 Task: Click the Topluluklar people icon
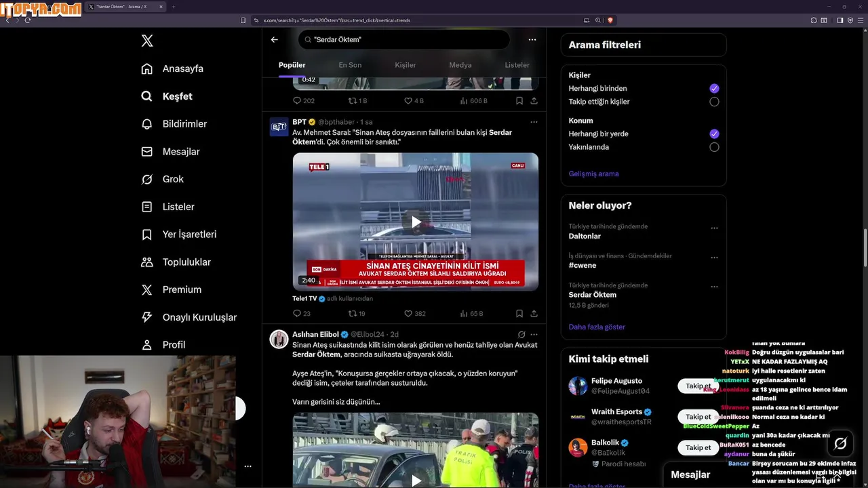tap(146, 262)
